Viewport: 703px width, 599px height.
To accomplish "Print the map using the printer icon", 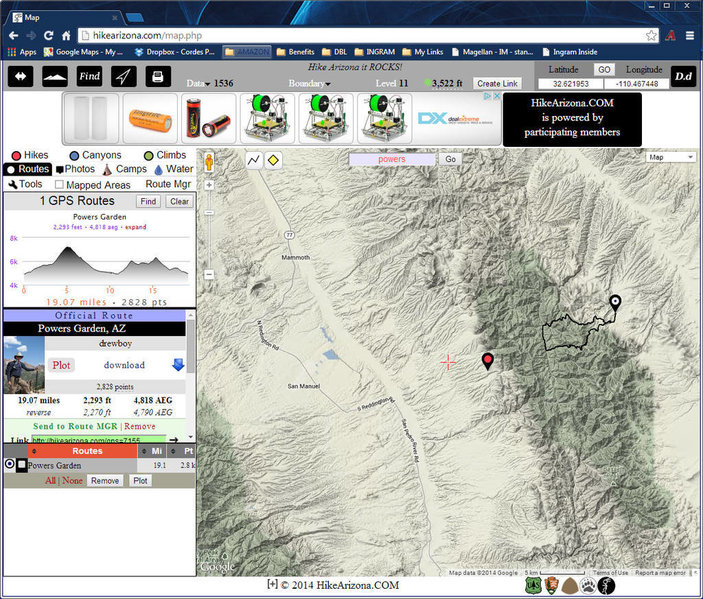I will pos(158,76).
